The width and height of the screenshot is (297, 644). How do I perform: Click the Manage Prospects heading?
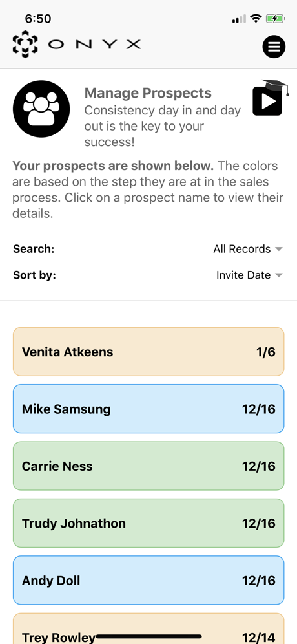coord(148,93)
